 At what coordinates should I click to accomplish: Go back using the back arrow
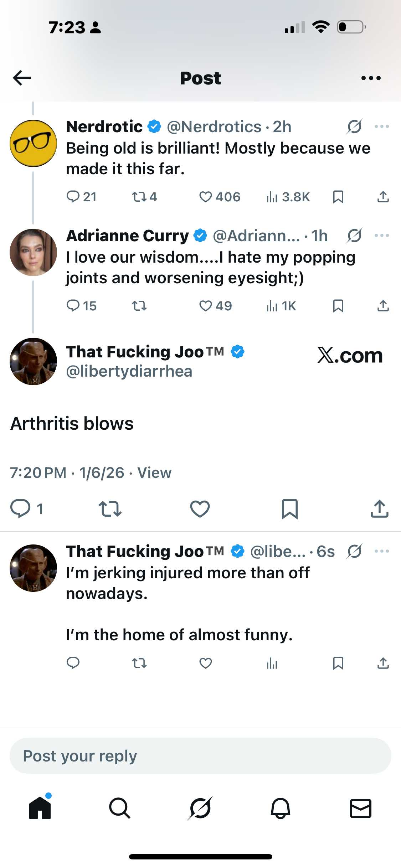22,78
